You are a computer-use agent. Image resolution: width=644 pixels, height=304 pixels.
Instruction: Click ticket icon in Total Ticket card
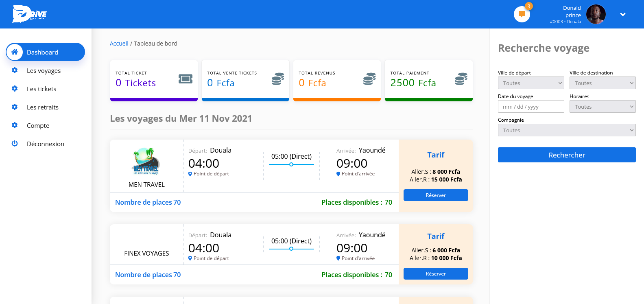pyautogui.click(x=186, y=79)
